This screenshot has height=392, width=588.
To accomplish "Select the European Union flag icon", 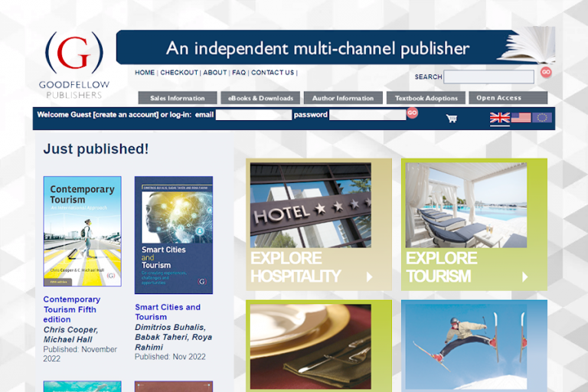I will pyautogui.click(x=542, y=118).
